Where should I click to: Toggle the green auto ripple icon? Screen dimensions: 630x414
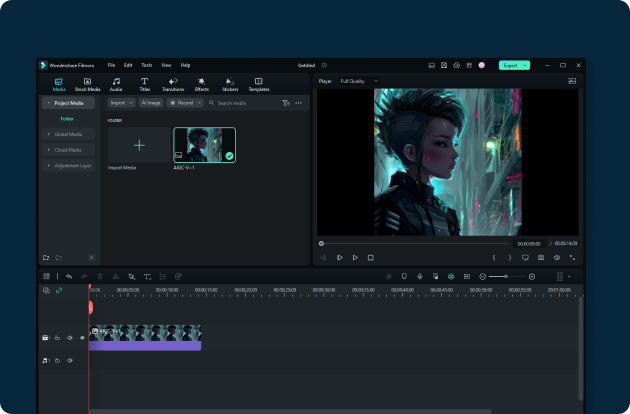451,277
